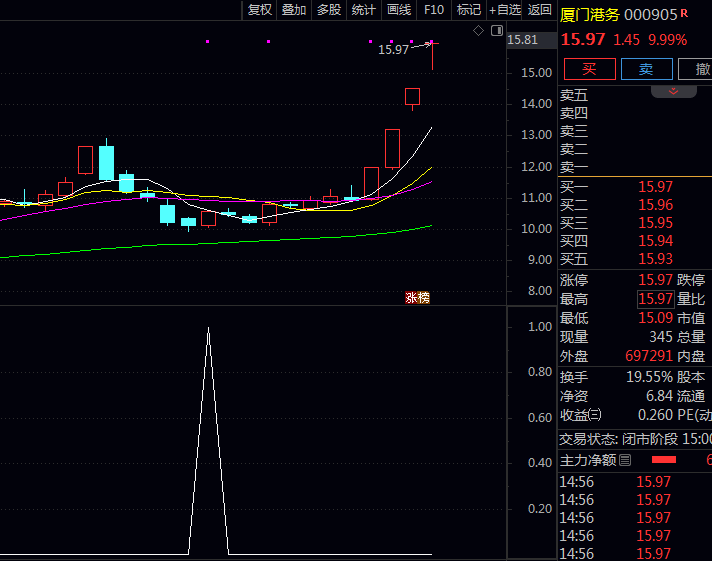
Task: Select 买一 price 15.97
Action: 655,187
